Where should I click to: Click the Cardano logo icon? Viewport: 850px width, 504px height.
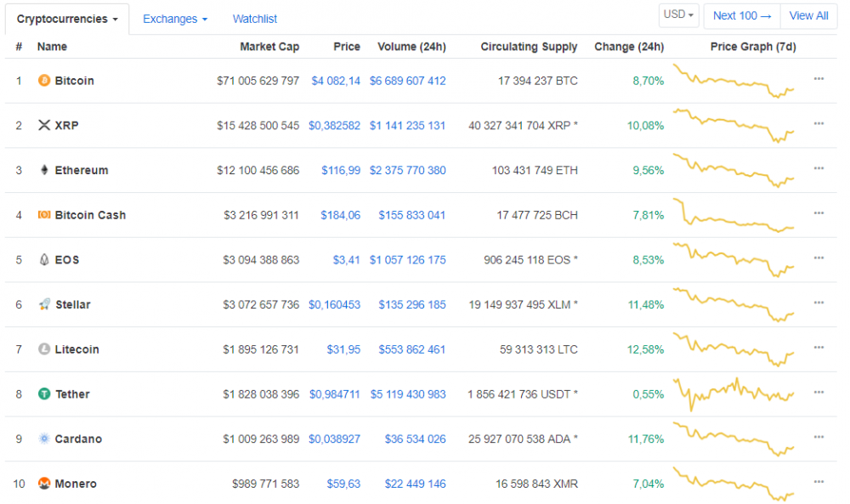44,439
